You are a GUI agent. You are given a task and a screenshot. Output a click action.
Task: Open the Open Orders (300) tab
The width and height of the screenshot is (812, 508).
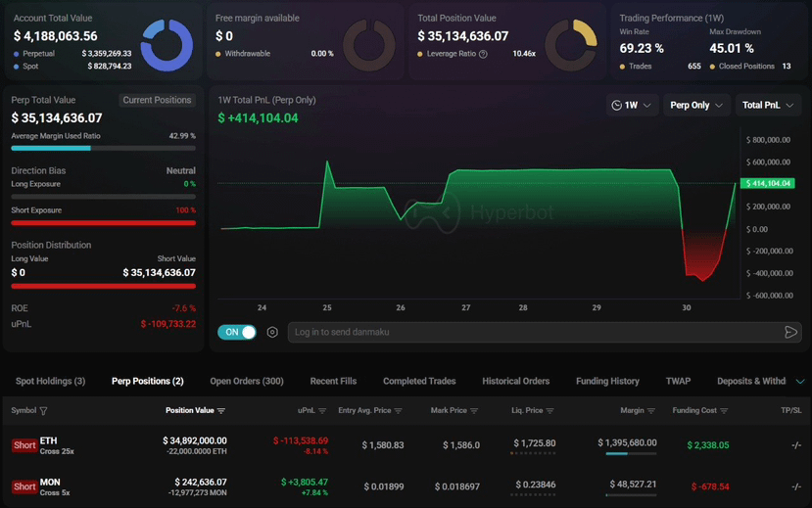247,382
